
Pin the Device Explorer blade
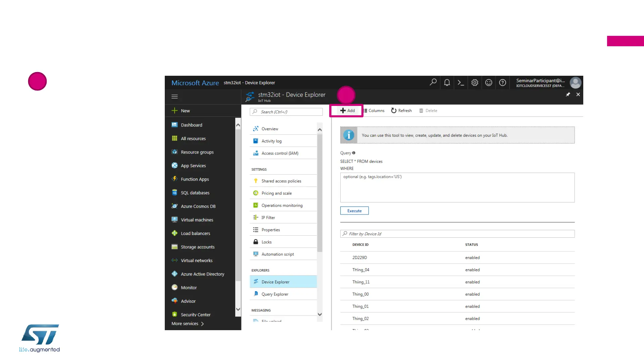568,95
